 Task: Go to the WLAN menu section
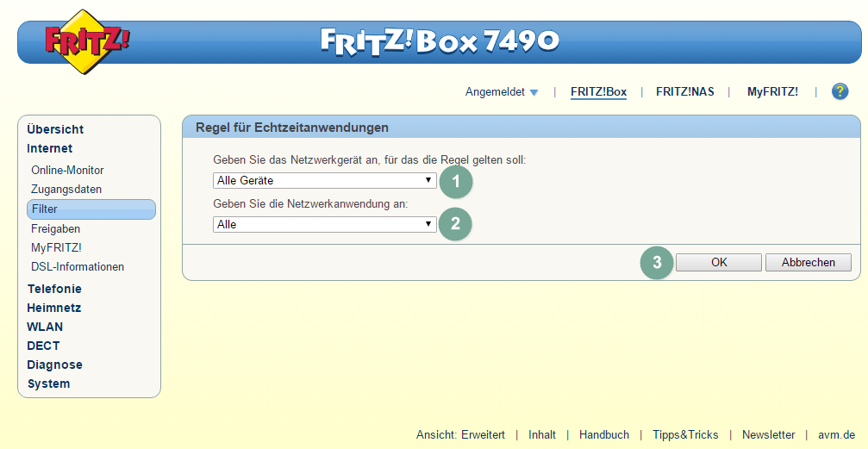pos(45,327)
